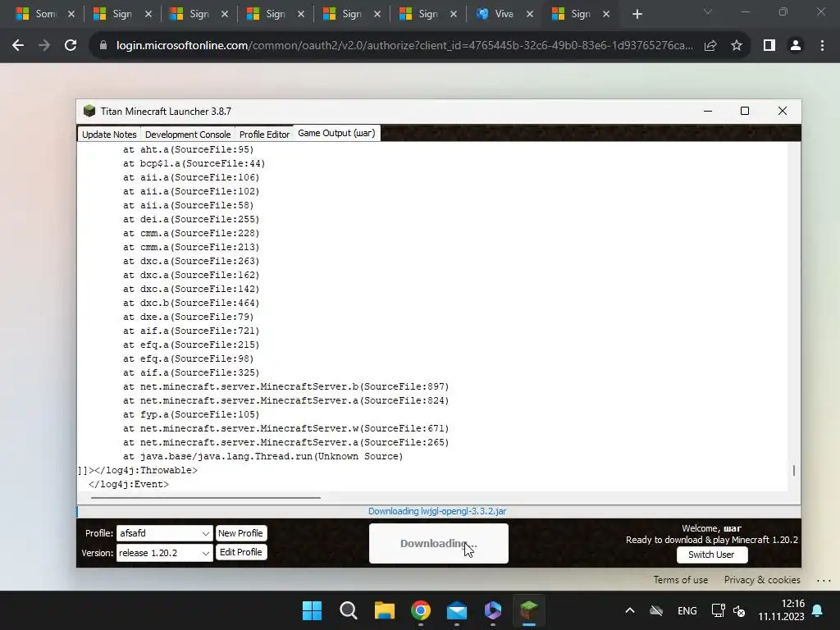
Task: Switch to Development Console tab
Action: (188, 135)
